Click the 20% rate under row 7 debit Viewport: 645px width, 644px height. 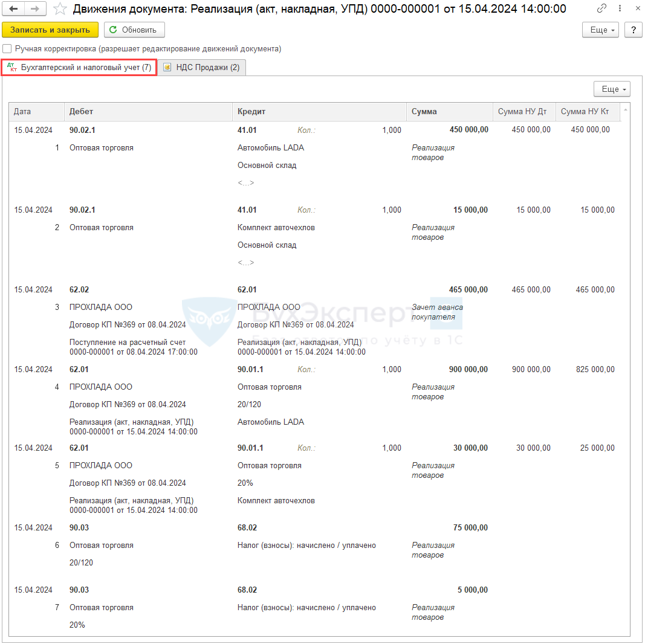coord(77,625)
